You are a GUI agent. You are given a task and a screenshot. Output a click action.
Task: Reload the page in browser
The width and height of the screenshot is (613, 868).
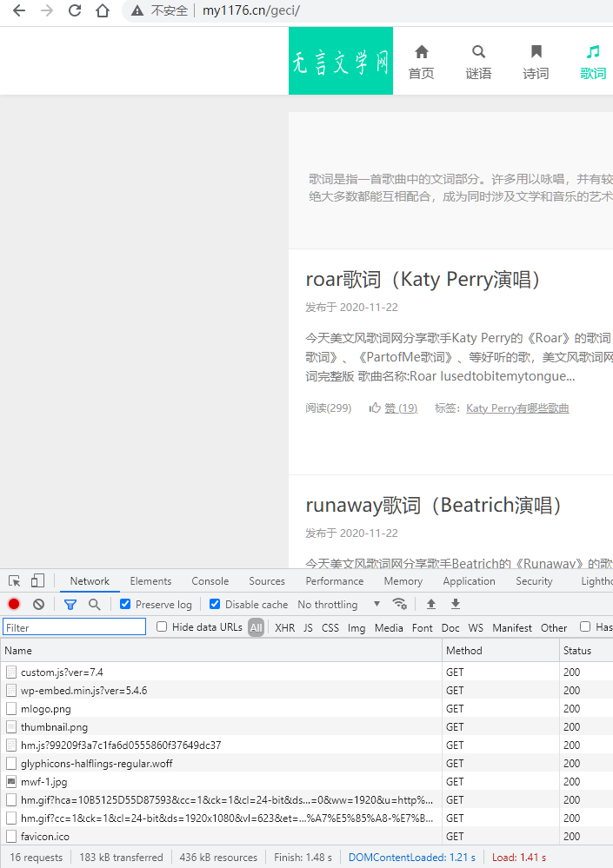coord(75,11)
